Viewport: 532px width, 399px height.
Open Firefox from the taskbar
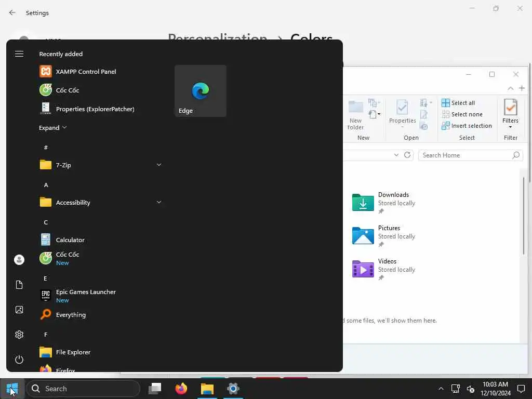181,389
